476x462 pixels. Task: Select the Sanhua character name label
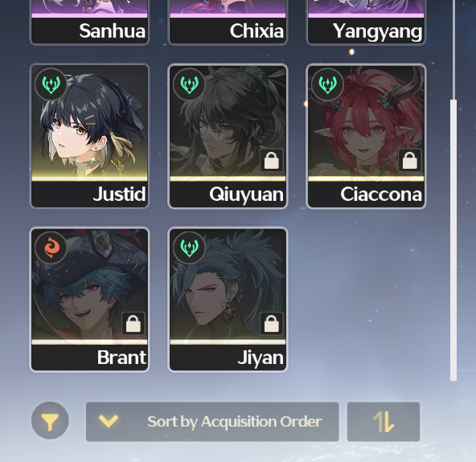click(112, 31)
